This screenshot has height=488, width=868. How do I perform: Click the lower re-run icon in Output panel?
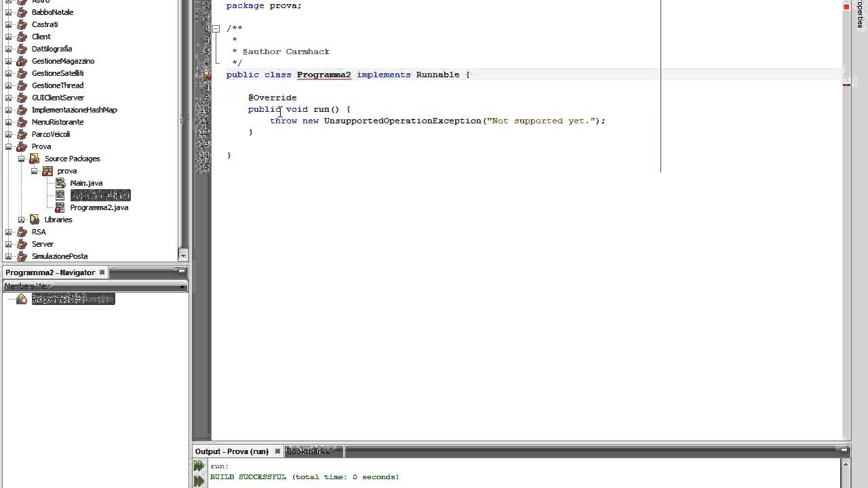pos(199,481)
